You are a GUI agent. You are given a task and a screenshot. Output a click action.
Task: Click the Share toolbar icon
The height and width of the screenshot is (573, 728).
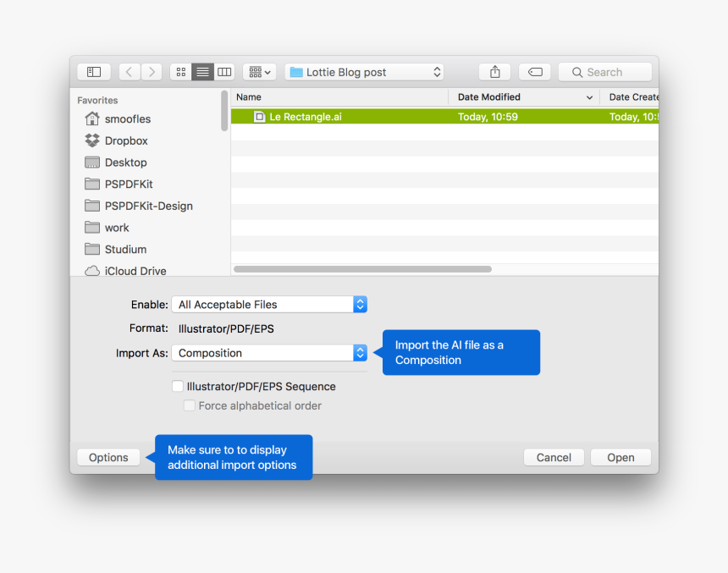pos(495,72)
